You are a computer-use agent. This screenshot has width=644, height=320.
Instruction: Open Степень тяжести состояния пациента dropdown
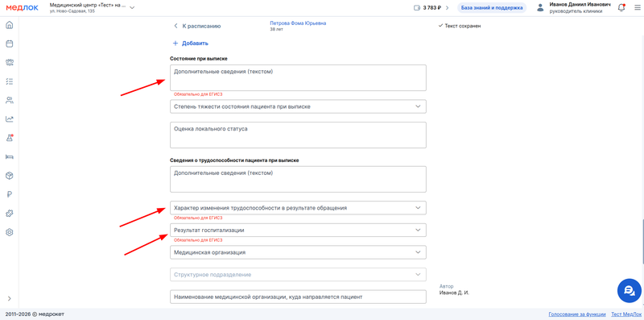click(298, 106)
